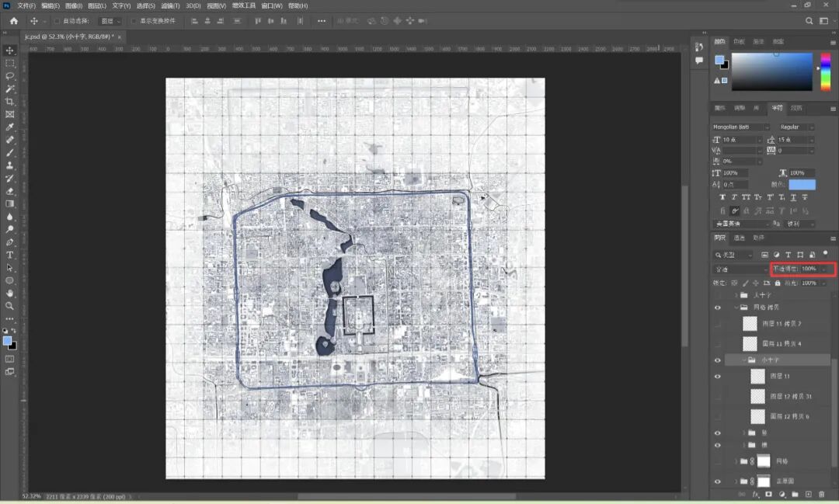Open the layer fill 100% dropdown
Image resolution: width=839 pixels, height=504 pixels.
pyautogui.click(x=823, y=283)
